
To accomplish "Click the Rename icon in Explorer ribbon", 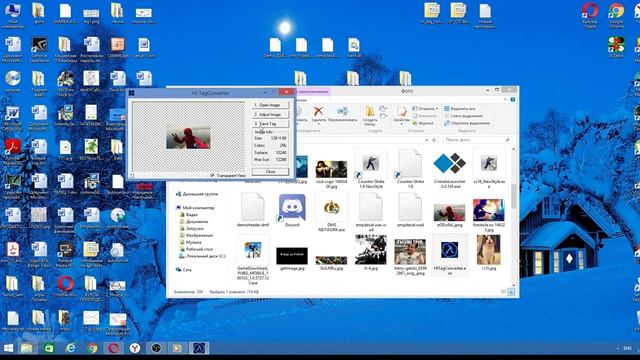I will tap(342, 111).
